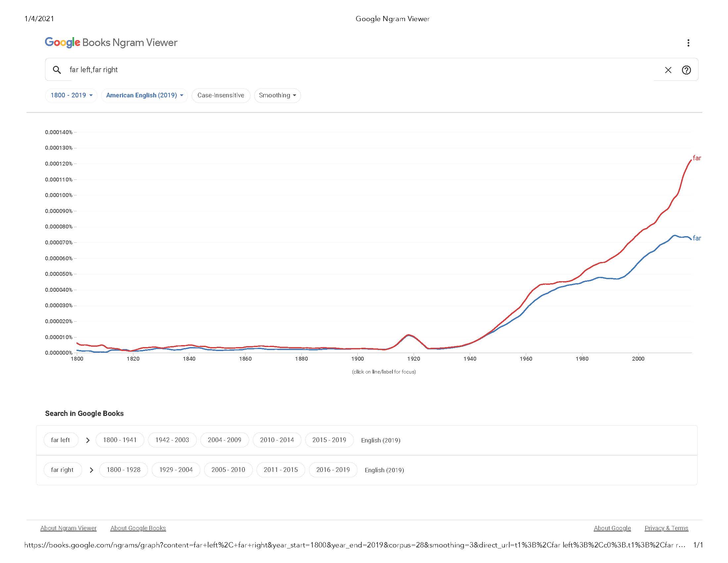Toggle the Case-Insensitive option
728x563 pixels.
pyautogui.click(x=221, y=95)
